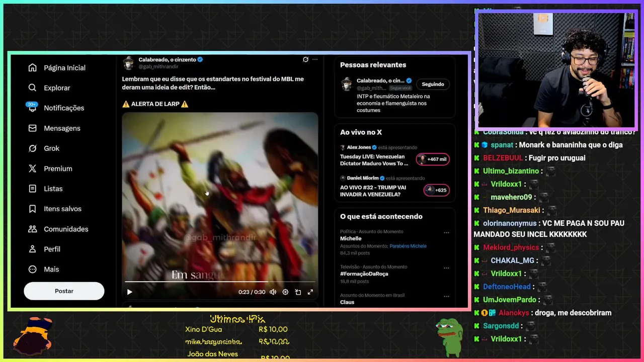Image resolution: width=644 pixels, height=362 pixels.
Task: Open the Notificações bell icon
Action: (33, 108)
